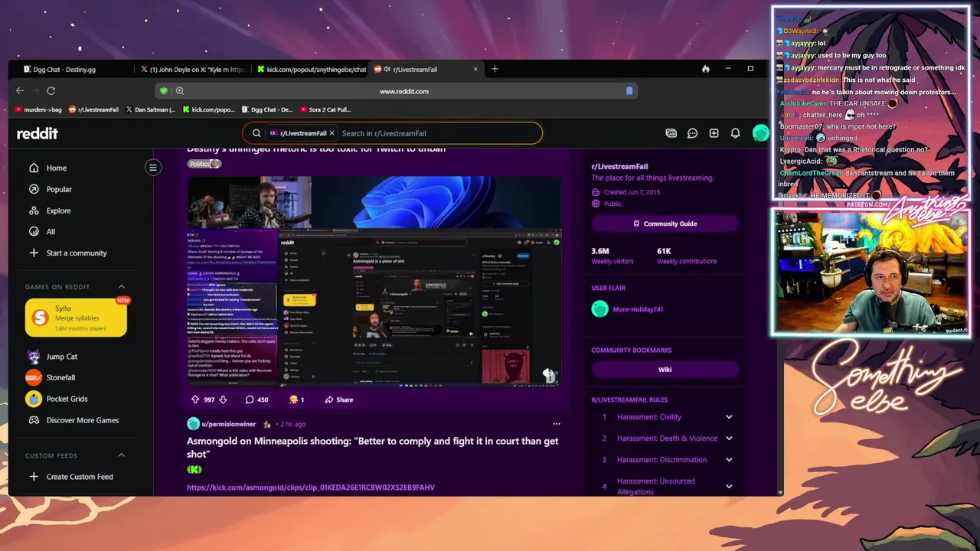Image resolution: width=980 pixels, height=551 pixels.
Task: Open the user avatar menu in header
Action: 760,133
